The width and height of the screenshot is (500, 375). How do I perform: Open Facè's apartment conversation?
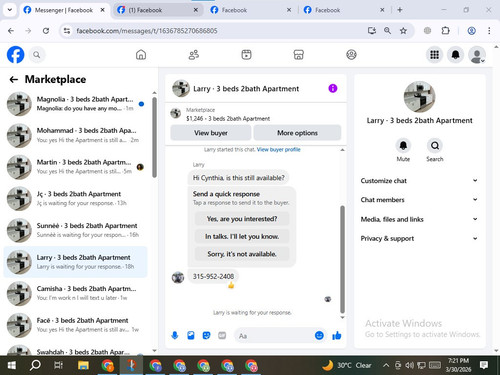(x=75, y=325)
